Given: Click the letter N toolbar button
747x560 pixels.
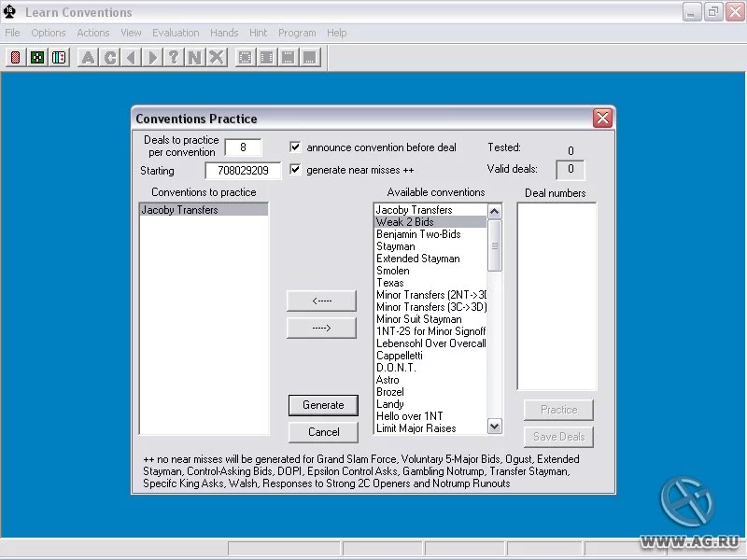Looking at the screenshot, I should pyautogui.click(x=195, y=58).
